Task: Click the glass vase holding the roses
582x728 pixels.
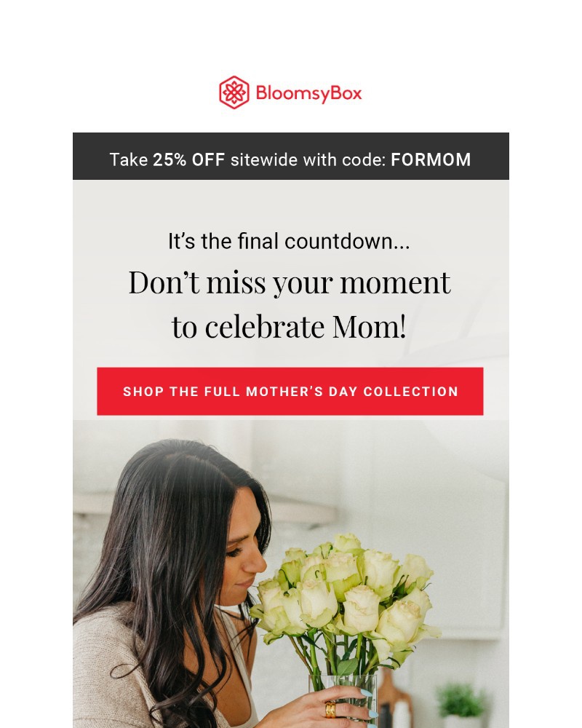Action: pyautogui.click(x=343, y=700)
